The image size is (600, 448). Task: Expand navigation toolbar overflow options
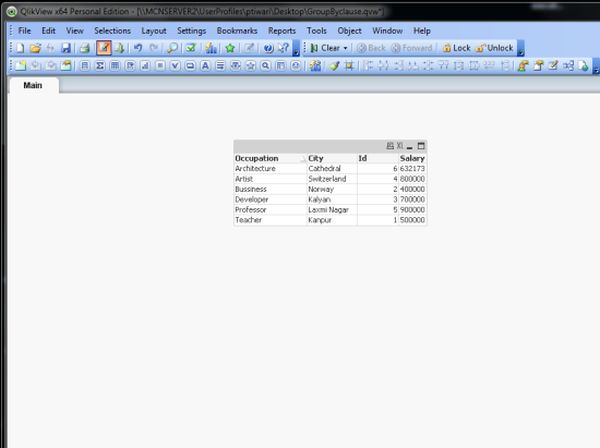[520, 49]
